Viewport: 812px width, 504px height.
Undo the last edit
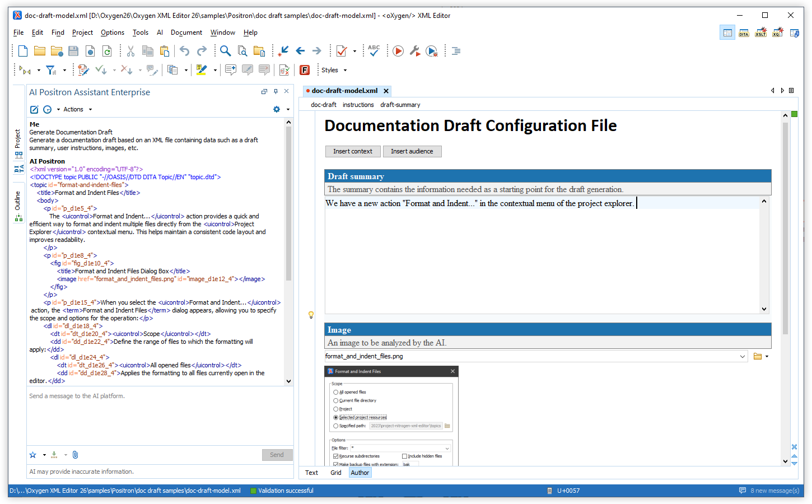184,51
